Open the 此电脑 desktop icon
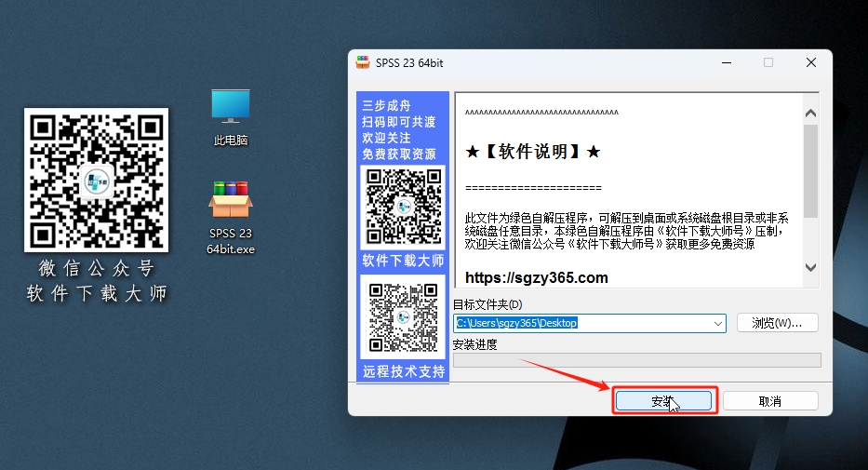The height and width of the screenshot is (470, 868). [231, 117]
